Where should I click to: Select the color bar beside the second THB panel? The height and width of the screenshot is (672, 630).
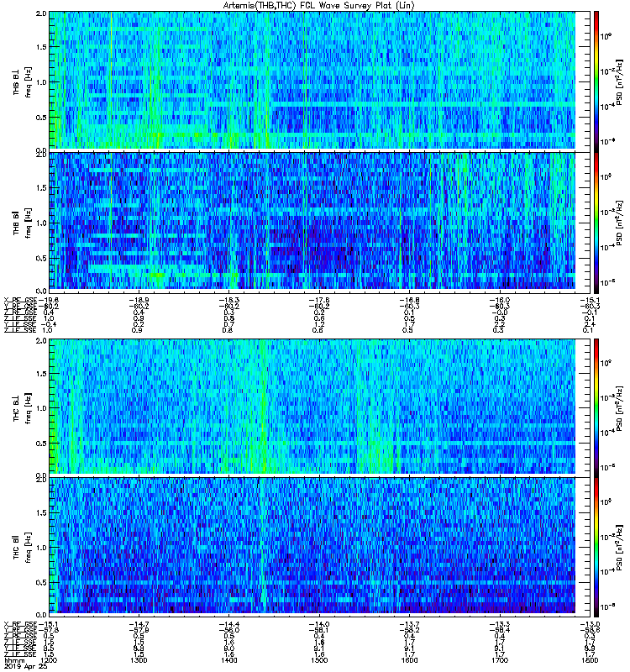pos(596,223)
